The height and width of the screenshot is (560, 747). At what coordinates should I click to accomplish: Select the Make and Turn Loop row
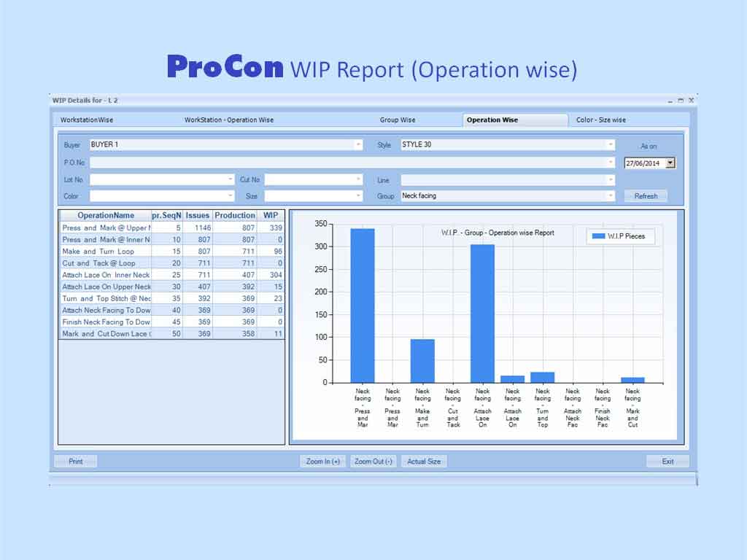click(x=171, y=252)
